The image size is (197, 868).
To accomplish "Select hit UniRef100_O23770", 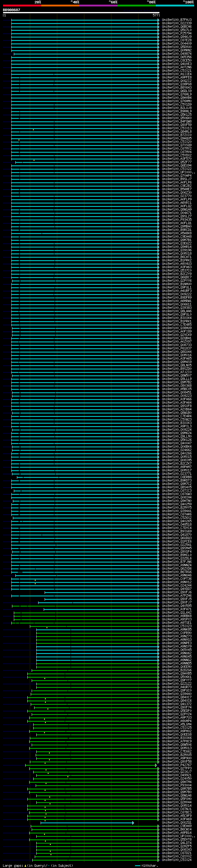I will coord(176,196).
